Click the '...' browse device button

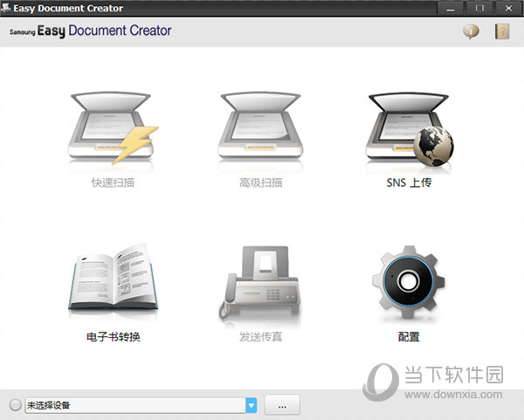pyautogui.click(x=282, y=406)
